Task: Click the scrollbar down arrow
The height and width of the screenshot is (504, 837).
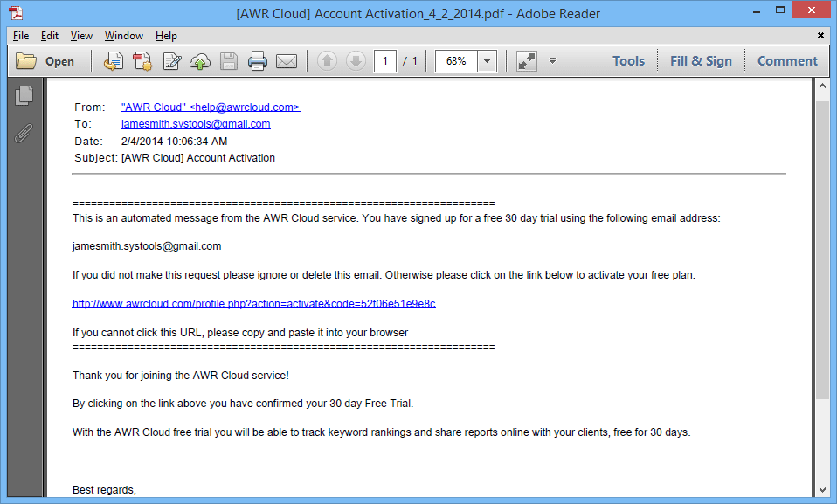Action: tap(822, 489)
